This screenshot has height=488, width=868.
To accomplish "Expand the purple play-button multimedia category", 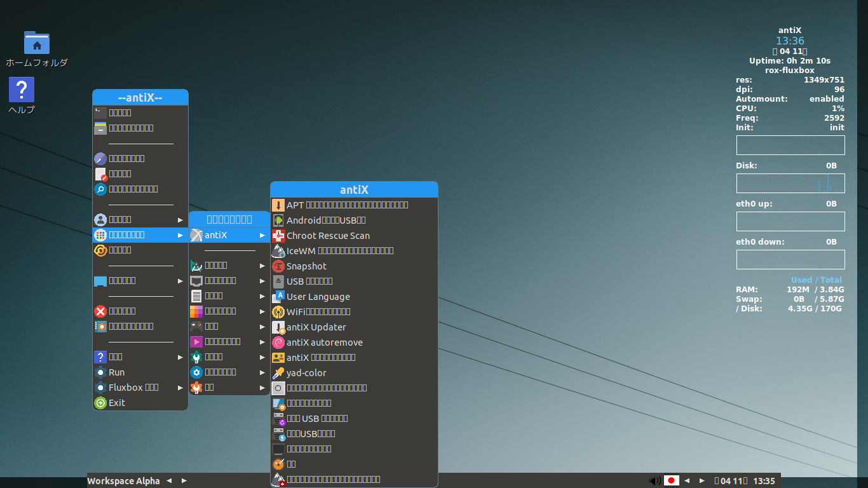I will 229,341.
